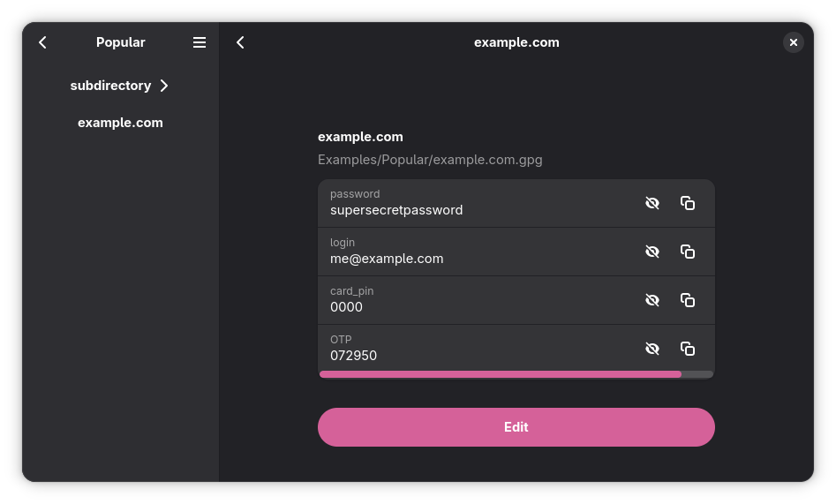Copy the login value

click(x=688, y=252)
